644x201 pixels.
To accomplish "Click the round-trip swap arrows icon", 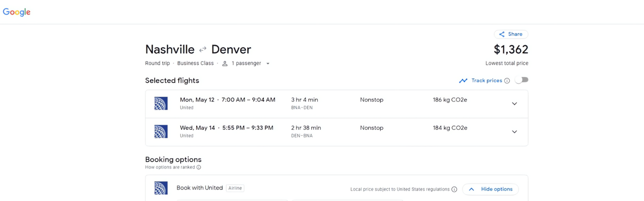I will point(203,50).
